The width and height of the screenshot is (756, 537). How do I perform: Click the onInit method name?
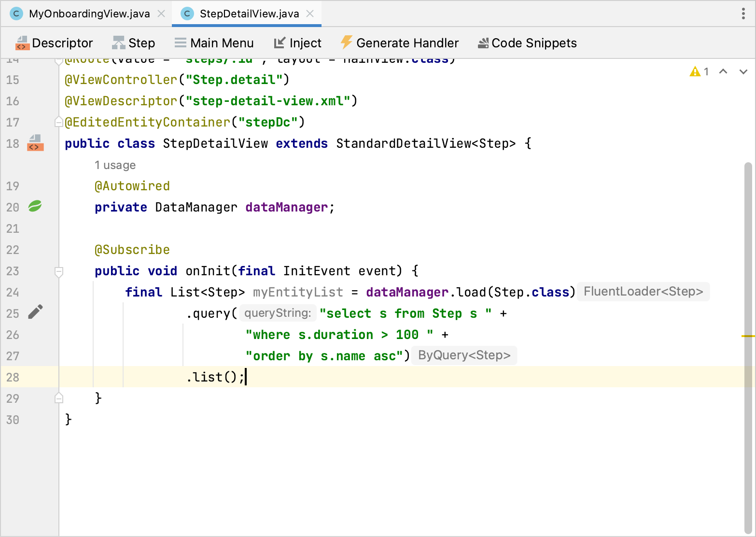208,271
